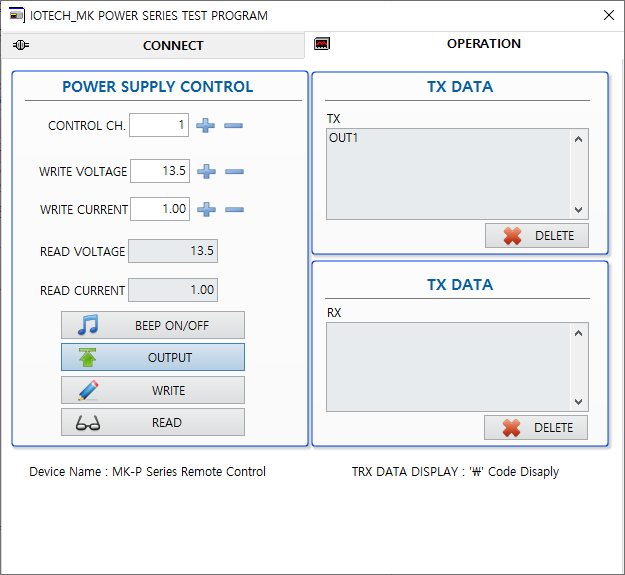Image resolution: width=625 pixels, height=575 pixels.
Task: Delete the TX data log
Action: tap(536, 236)
